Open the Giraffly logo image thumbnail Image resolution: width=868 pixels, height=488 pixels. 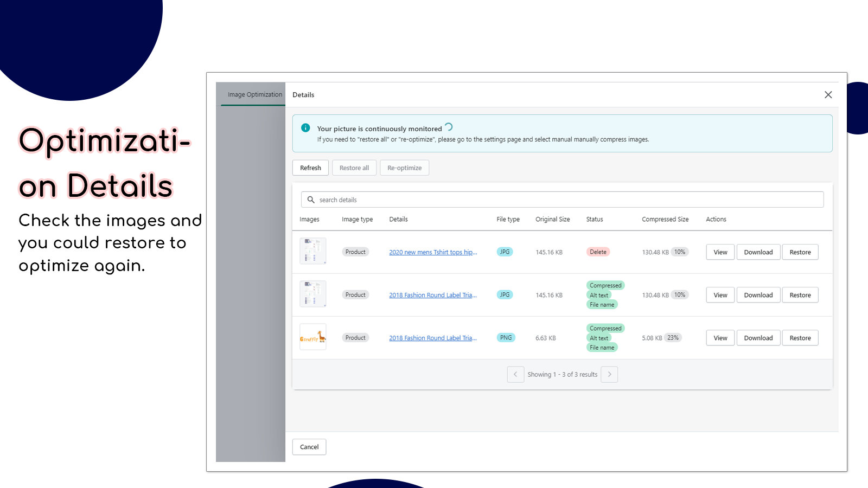tap(313, 337)
